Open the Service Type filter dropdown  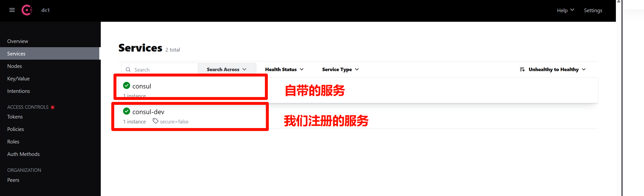[340, 69]
